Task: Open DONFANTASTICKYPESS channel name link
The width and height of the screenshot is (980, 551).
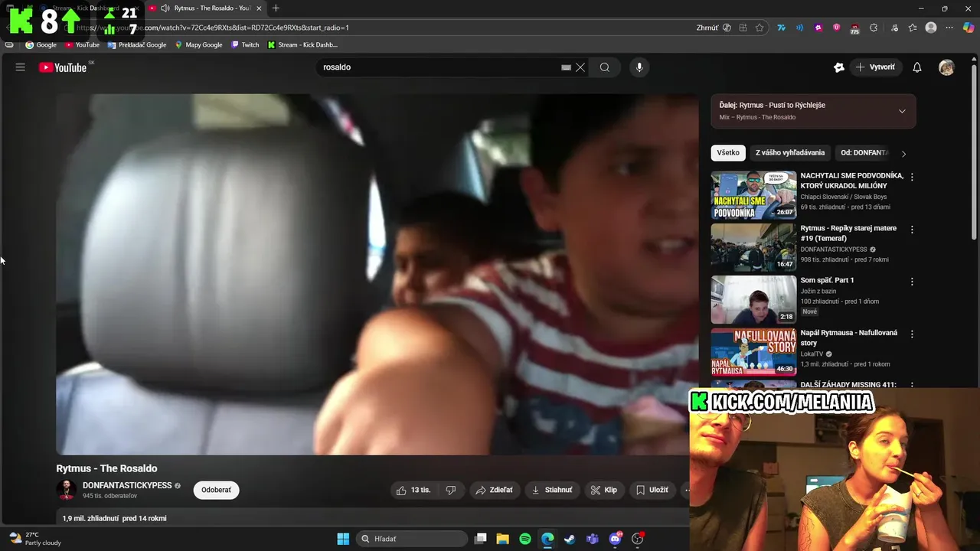Action: (127, 485)
